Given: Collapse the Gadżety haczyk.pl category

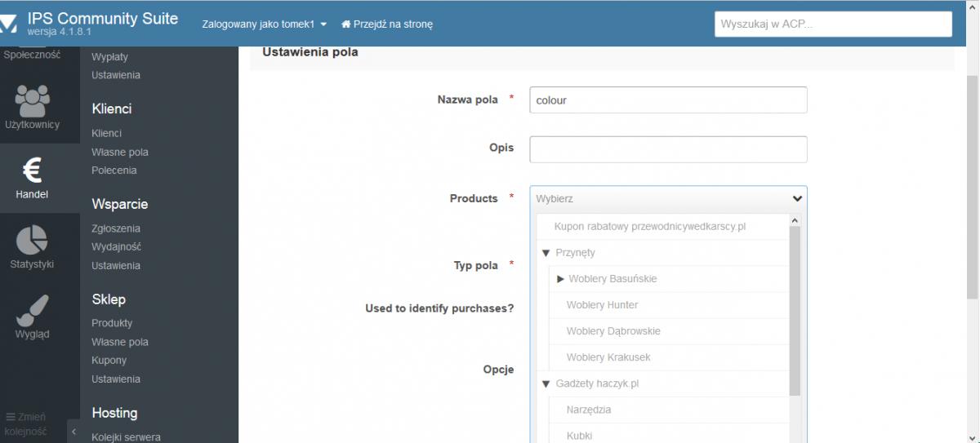Looking at the screenshot, I should pyautogui.click(x=546, y=383).
